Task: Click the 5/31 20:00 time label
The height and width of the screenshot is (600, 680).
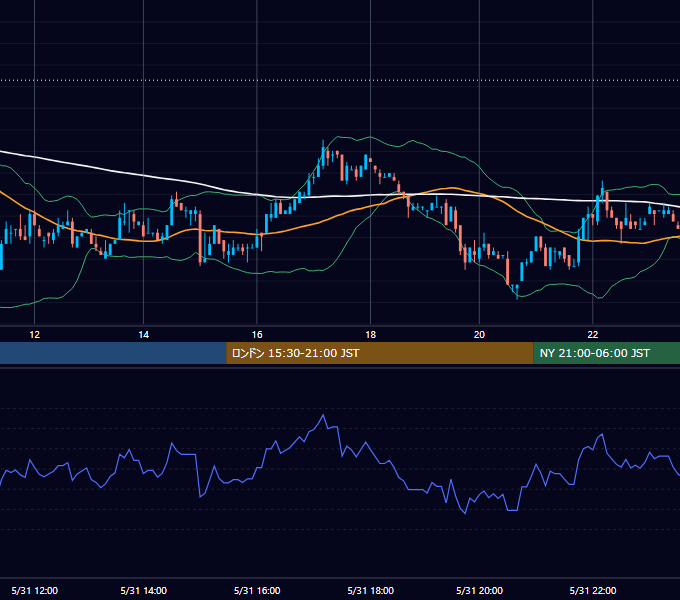Action: (479, 590)
